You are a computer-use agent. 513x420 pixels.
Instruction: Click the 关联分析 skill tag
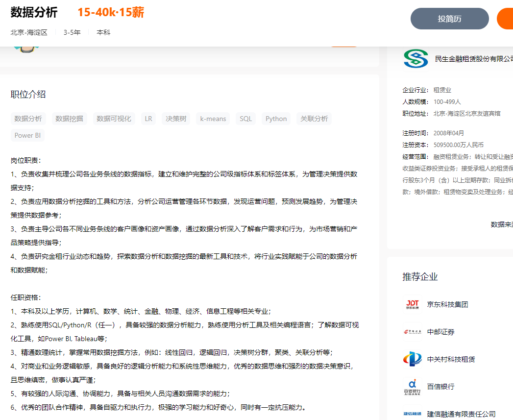pyautogui.click(x=314, y=119)
